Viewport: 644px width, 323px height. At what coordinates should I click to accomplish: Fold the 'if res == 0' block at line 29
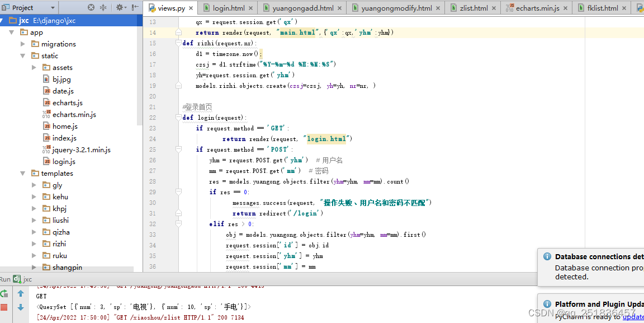click(x=178, y=192)
